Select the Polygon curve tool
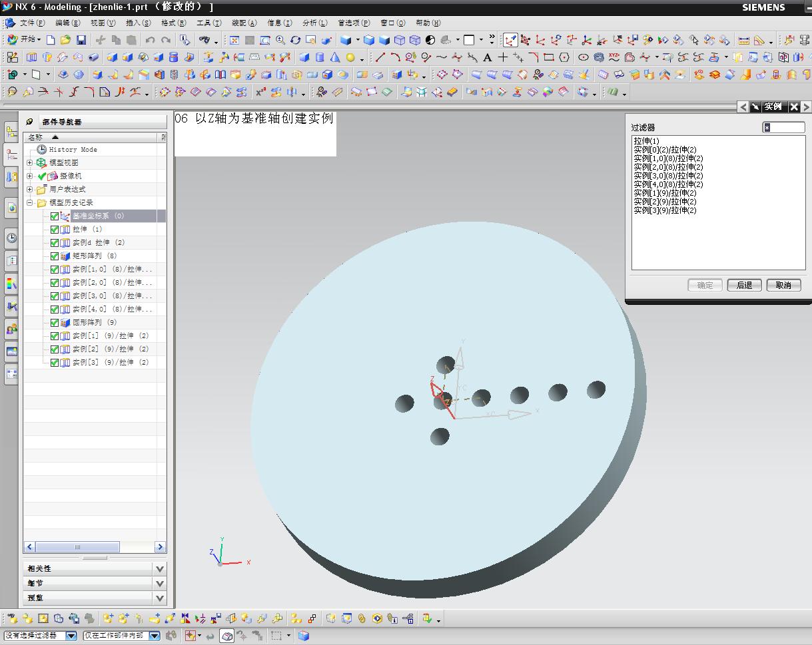 point(565,57)
